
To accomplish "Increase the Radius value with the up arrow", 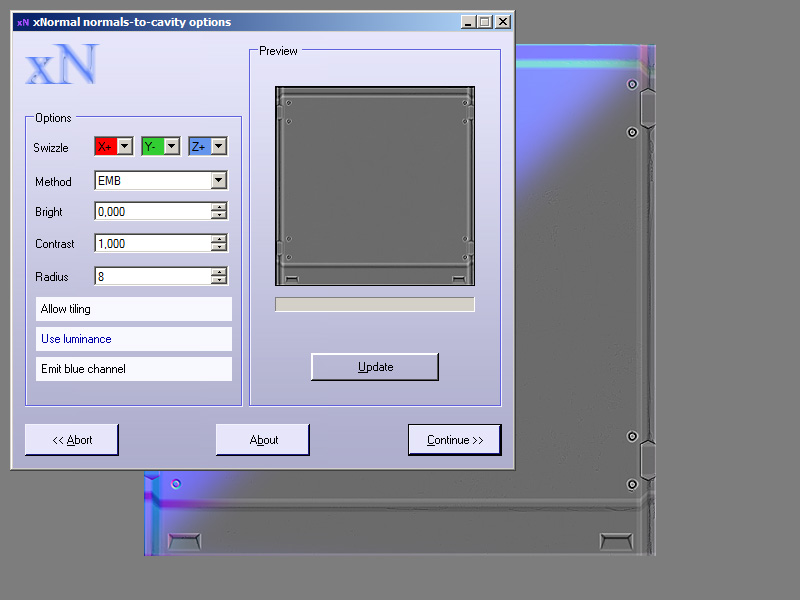I will (x=219, y=271).
